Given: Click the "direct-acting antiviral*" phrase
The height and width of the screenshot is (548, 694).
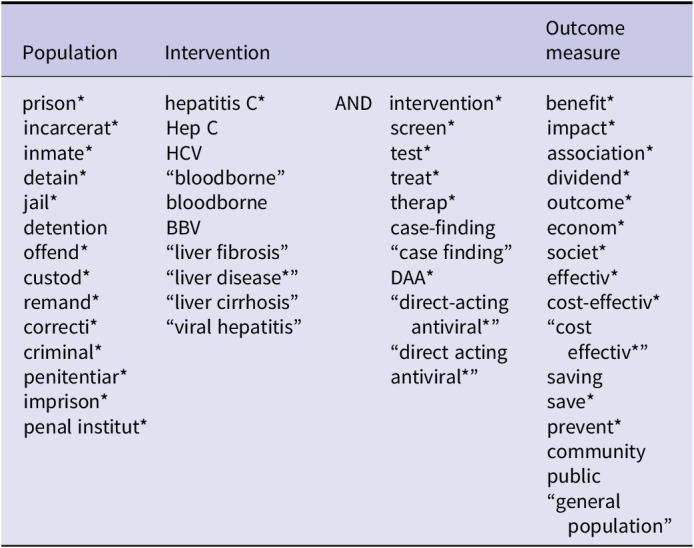Looking at the screenshot, I should click(x=449, y=314).
